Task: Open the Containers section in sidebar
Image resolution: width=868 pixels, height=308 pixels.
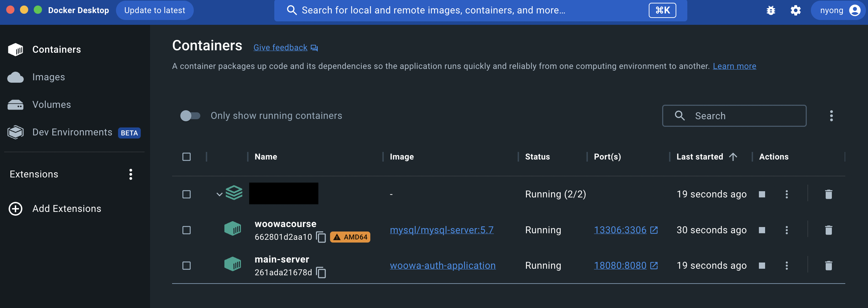Action: pyautogui.click(x=56, y=50)
